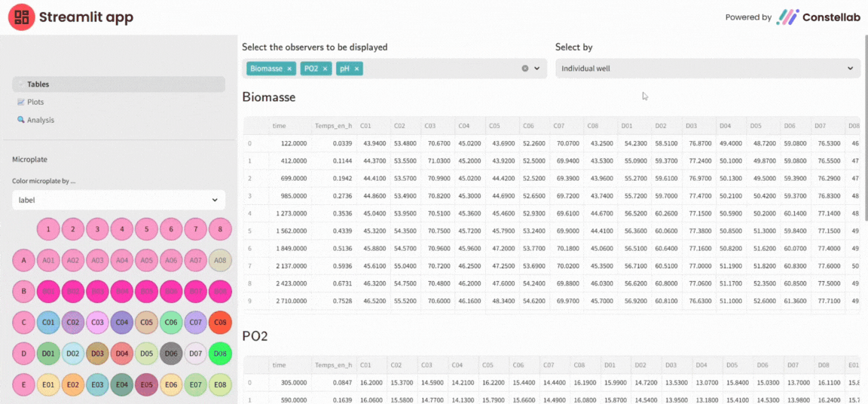Click the Streamlit app logo icon
The image size is (868, 404).
coord(21,17)
